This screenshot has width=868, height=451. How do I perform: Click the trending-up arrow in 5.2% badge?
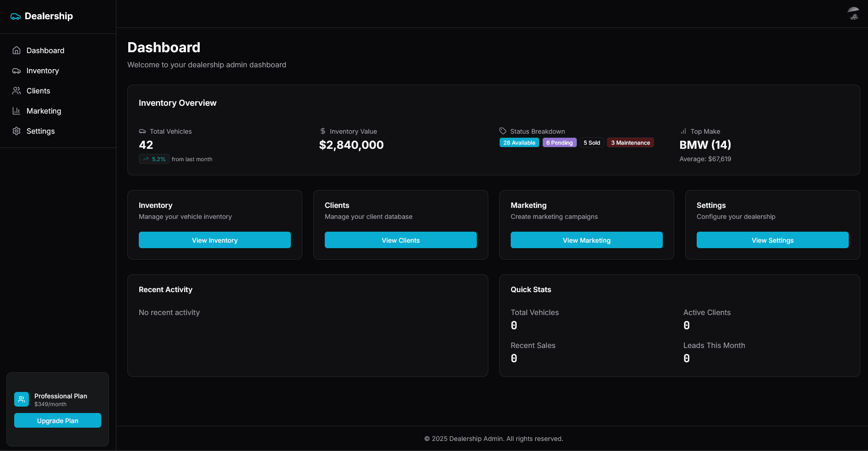click(x=146, y=159)
